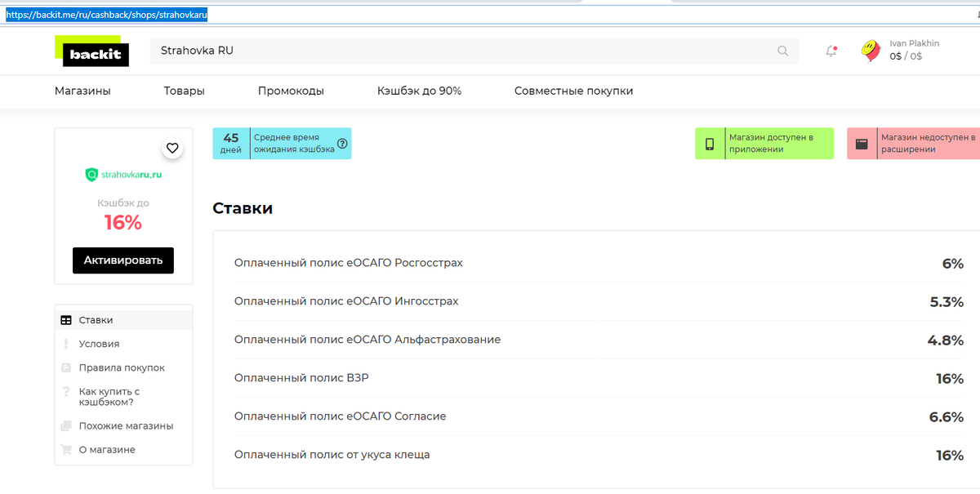Open the Товары menu
The width and height of the screenshot is (980, 494).
[185, 91]
